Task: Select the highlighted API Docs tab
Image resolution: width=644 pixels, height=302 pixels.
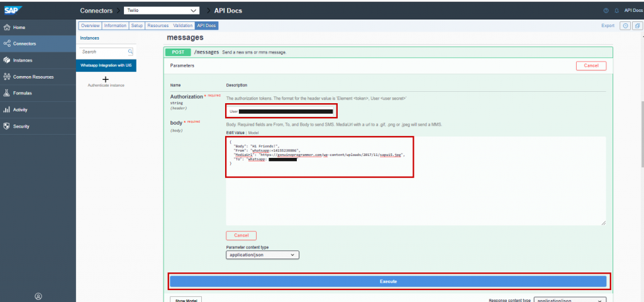Action: [206, 25]
